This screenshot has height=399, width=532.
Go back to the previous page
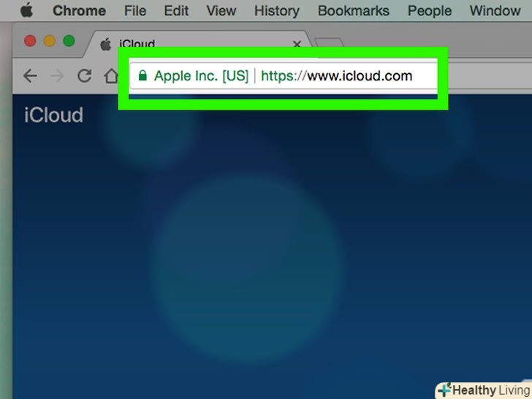pos(30,76)
